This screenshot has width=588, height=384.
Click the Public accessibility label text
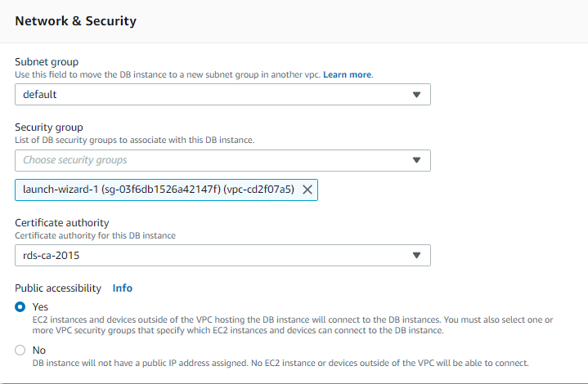click(x=58, y=288)
